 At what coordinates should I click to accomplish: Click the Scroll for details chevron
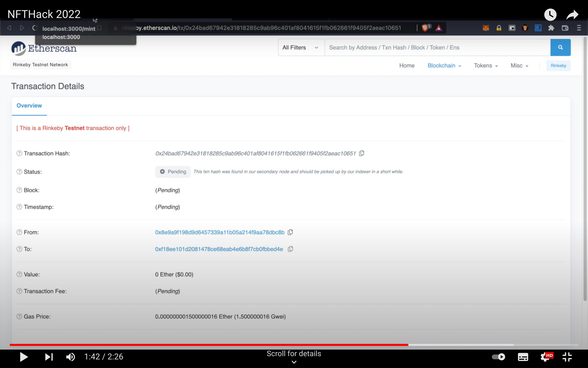pos(294,362)
